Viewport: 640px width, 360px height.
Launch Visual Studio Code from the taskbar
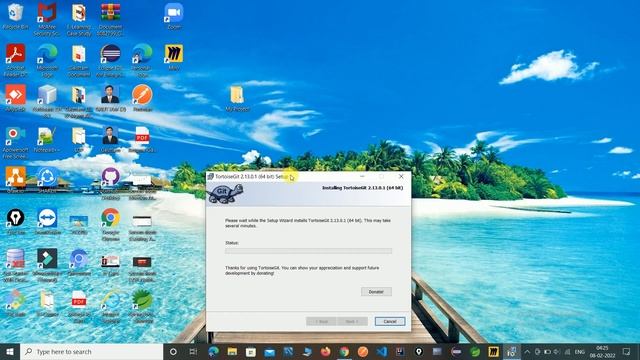382,351
